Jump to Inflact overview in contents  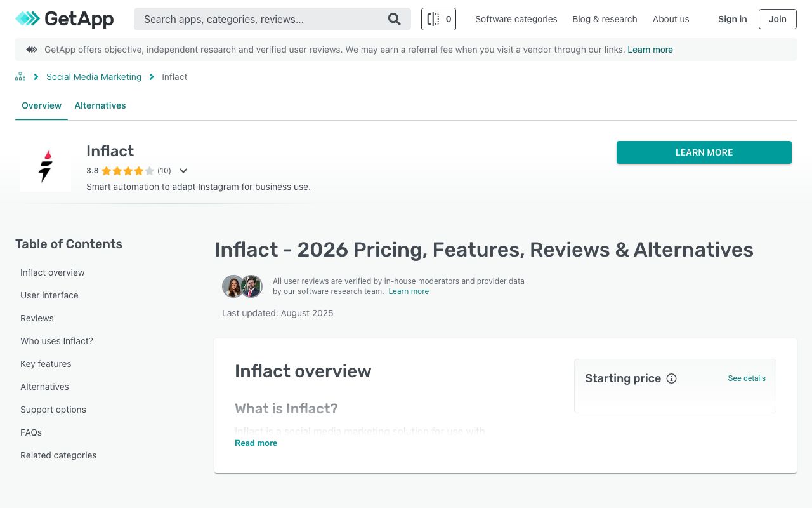(x=53, y=272)
